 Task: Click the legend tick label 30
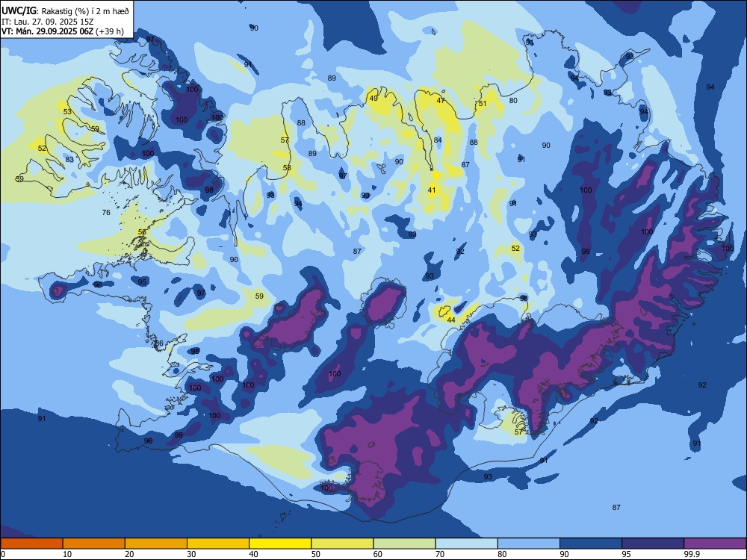click(191, 554)
